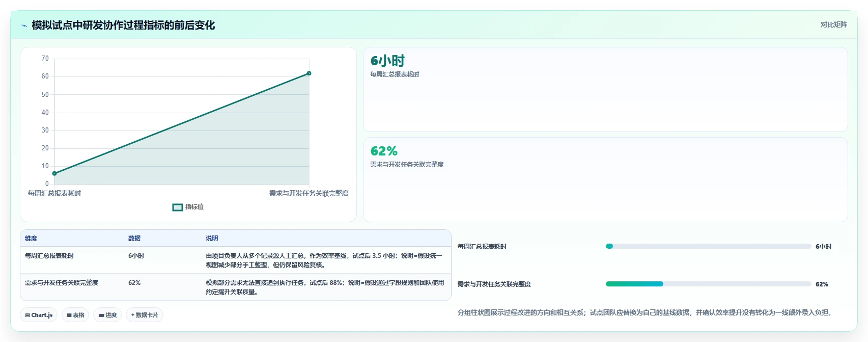Click the 6小时 data card value

point(387,61)
